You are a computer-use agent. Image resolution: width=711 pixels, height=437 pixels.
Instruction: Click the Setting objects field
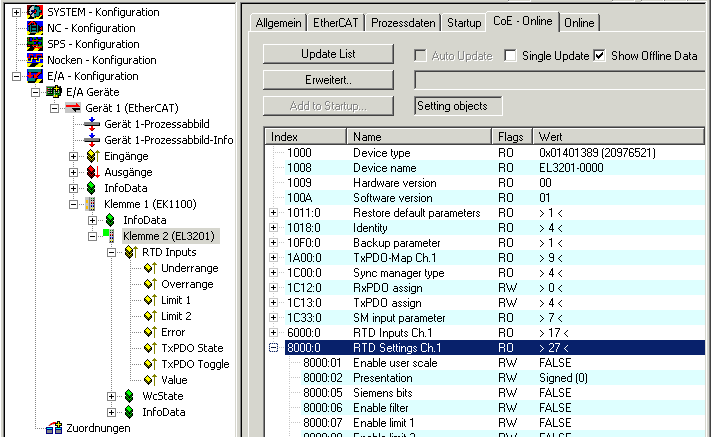(x=458, y=106)
